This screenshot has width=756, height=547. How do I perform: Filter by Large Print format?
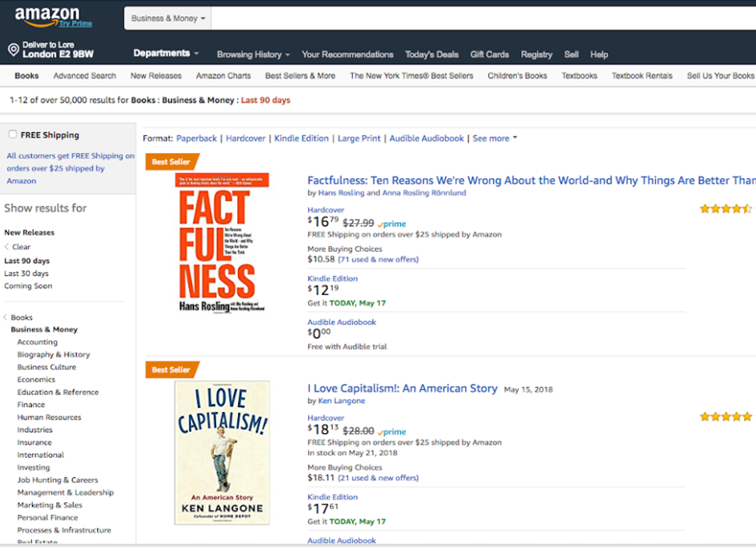[359, 138]
